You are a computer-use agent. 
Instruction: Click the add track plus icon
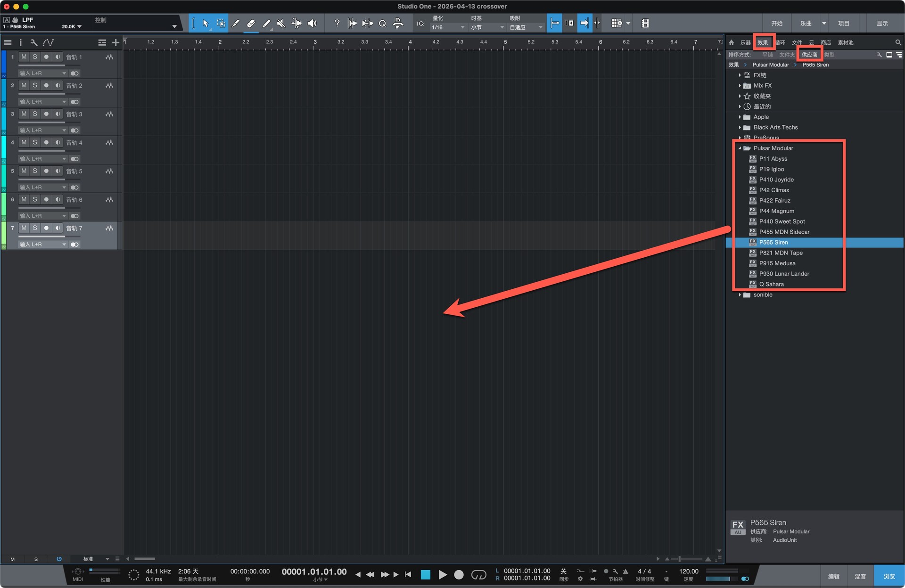click(x=115, y=42)
